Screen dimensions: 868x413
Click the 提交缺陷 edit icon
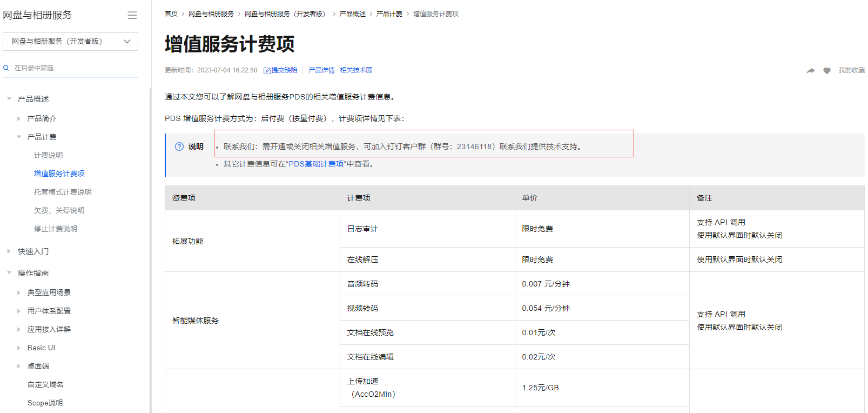(267, 71)
